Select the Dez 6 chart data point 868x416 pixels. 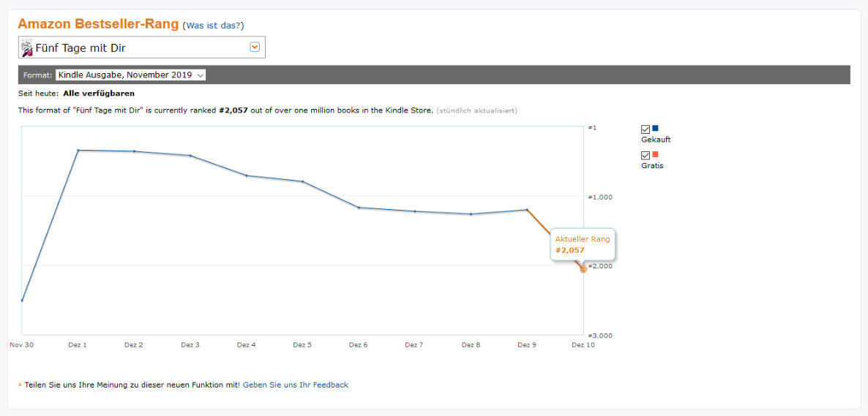tap(359, 208)
